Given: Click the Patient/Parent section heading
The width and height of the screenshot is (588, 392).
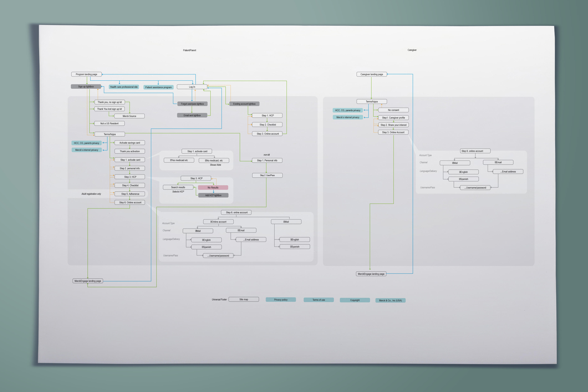Looking at the screenshot, I should tap(189, 50).
